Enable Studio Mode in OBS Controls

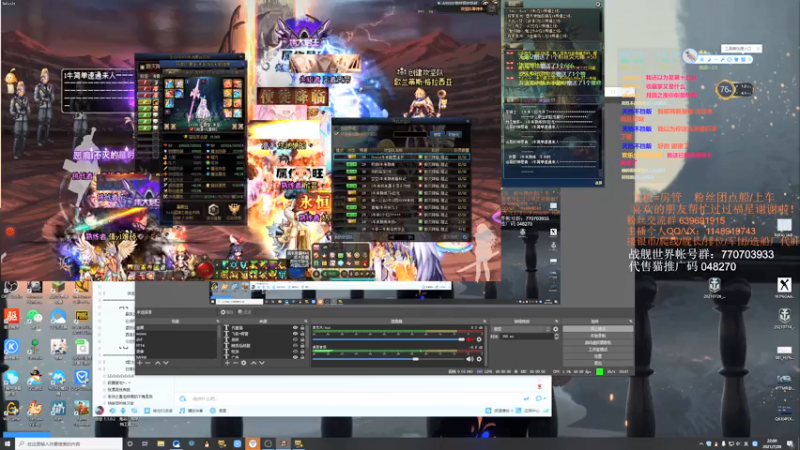tap(597, 349)
